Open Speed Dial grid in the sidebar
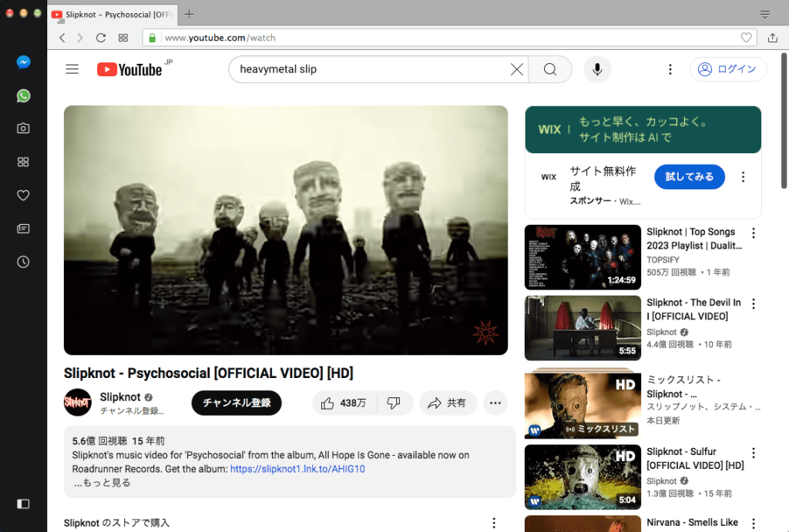This screenshot has height=532, width=789. tap(23, 162)
